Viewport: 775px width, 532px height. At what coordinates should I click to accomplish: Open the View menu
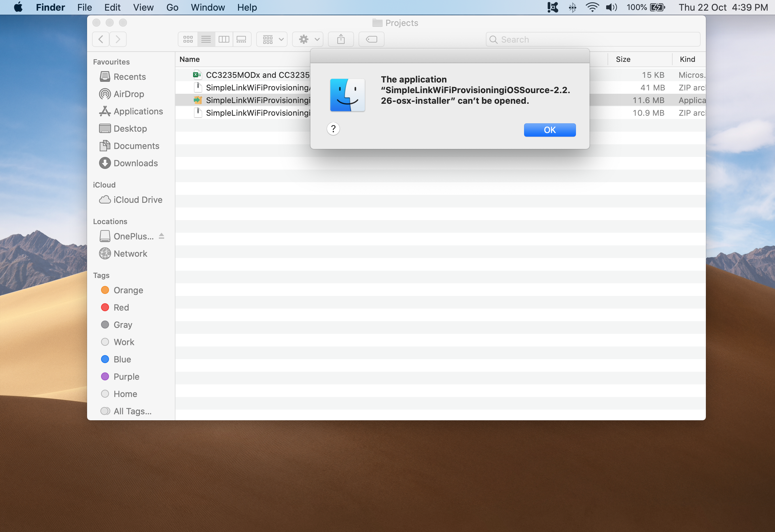coord(143,7)
